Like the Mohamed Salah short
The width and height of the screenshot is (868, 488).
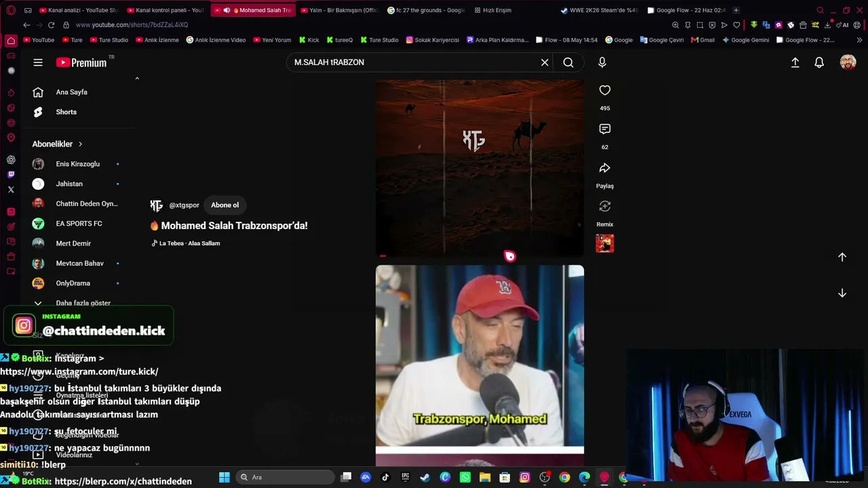pyautogui.click(x=605, y=90)
